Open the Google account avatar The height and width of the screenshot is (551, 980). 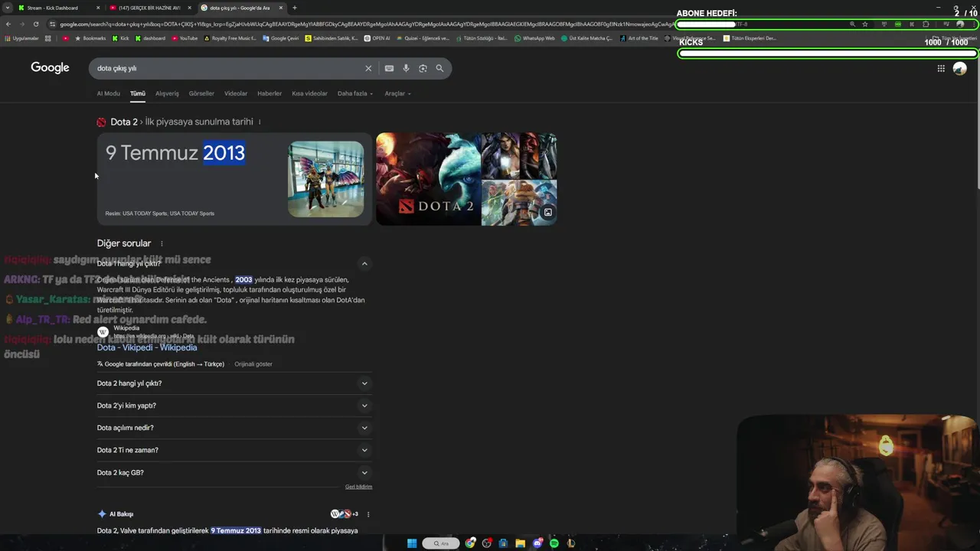[960, 68]
